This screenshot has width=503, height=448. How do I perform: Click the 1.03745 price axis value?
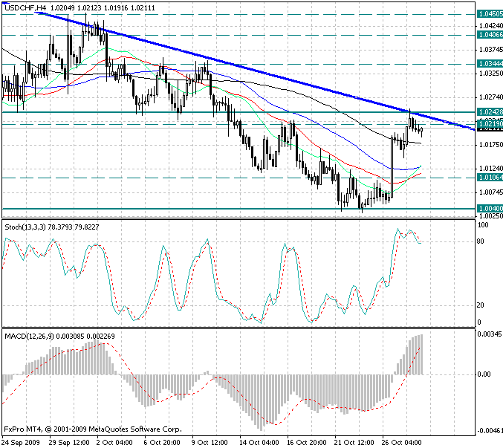pos(491,49)
